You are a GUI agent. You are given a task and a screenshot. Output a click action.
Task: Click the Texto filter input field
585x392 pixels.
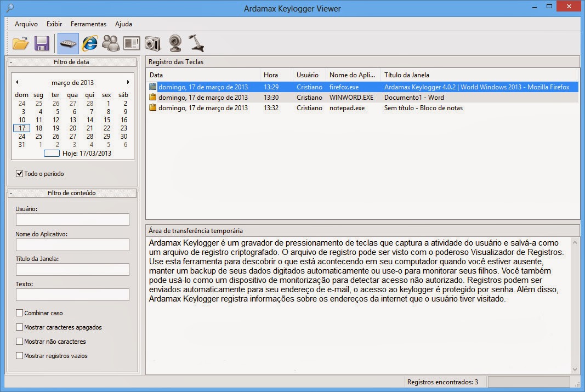(x=72, y=294)
